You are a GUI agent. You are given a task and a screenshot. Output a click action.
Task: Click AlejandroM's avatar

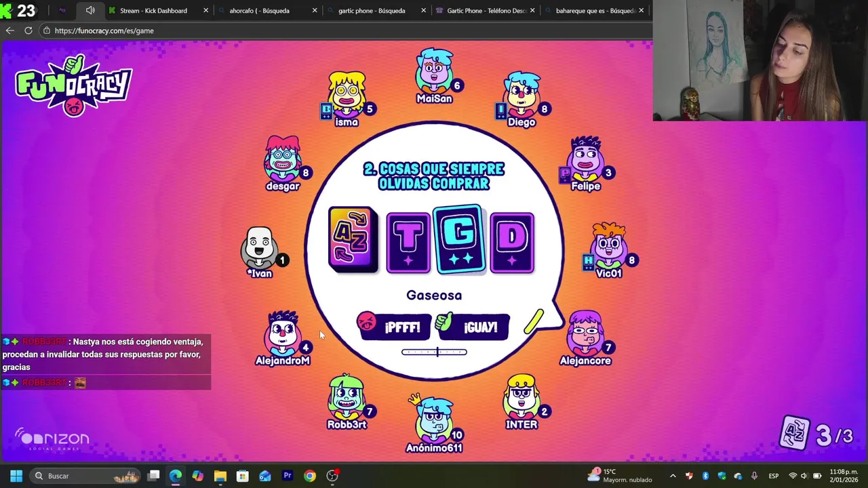283,333
